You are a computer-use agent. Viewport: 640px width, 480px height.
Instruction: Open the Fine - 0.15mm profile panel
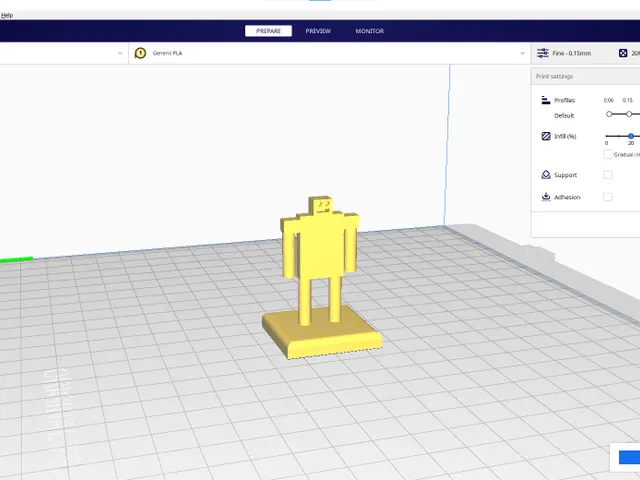571,53
